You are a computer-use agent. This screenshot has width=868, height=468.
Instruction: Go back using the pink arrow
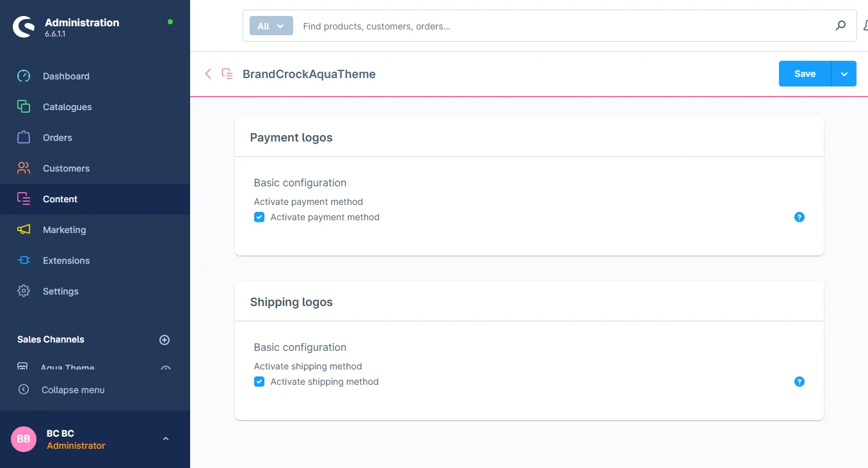pos(208,74)
